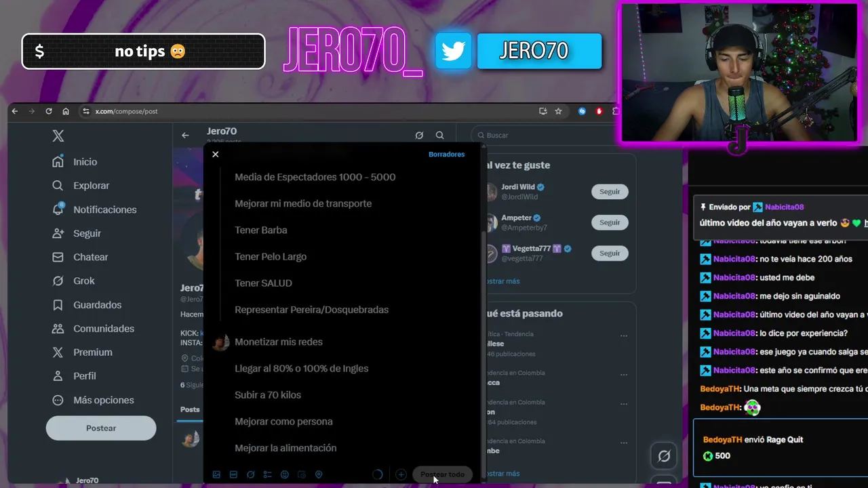
Task: Click 'Representar Pereira/Dosquebradas' text
Action: click(312, 310)
